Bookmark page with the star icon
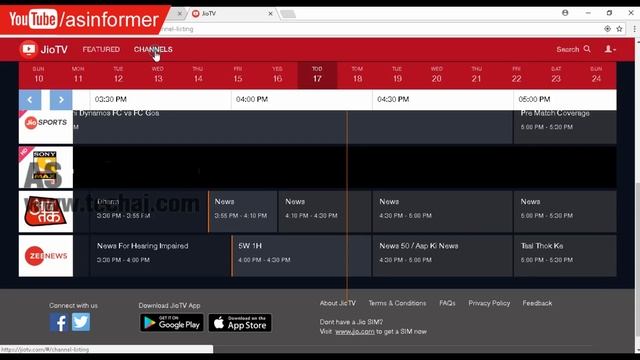 coord(619,29)
